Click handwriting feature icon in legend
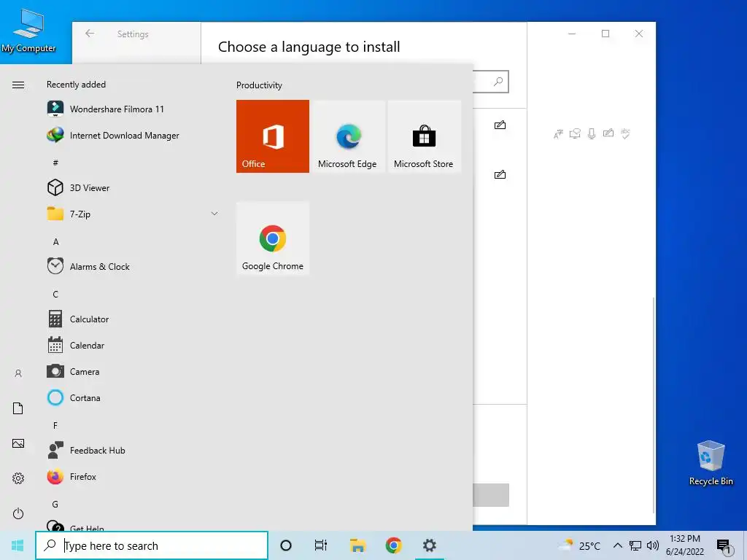This screenshot has height=560, width=747. pos(608,133)
